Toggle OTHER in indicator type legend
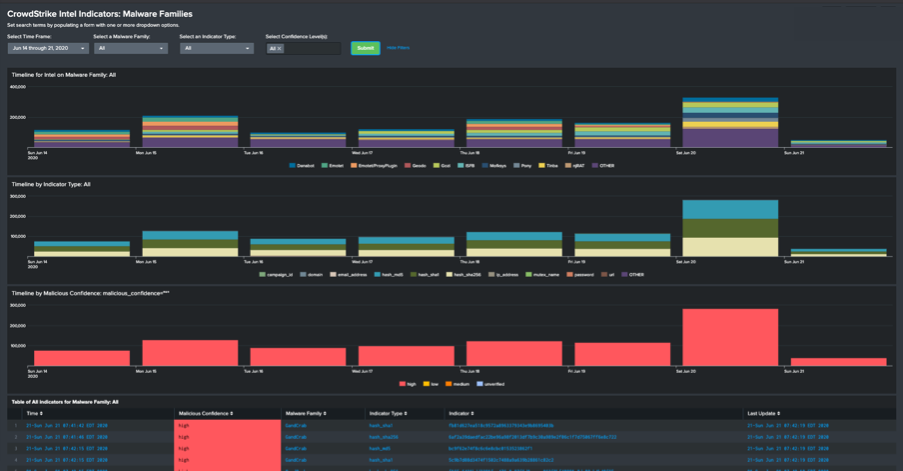Image resolution: width=903 pixels, height=471 pixels. tap(632, 275)
